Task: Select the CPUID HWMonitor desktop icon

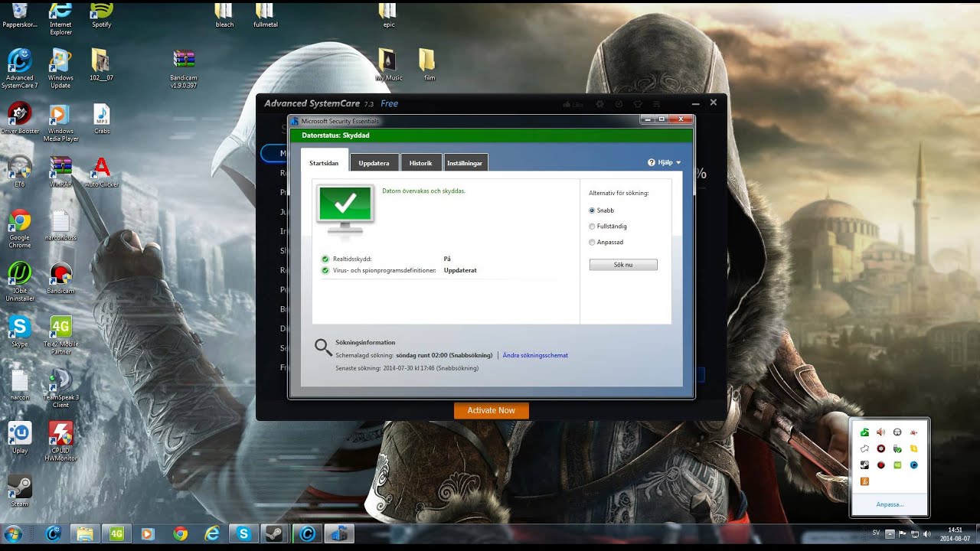Action: 60,442
